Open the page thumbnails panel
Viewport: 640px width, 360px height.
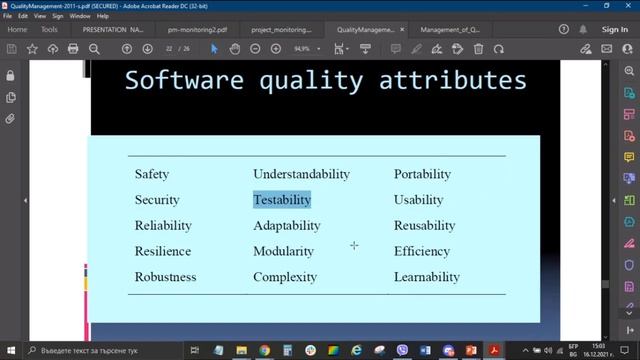11,97
